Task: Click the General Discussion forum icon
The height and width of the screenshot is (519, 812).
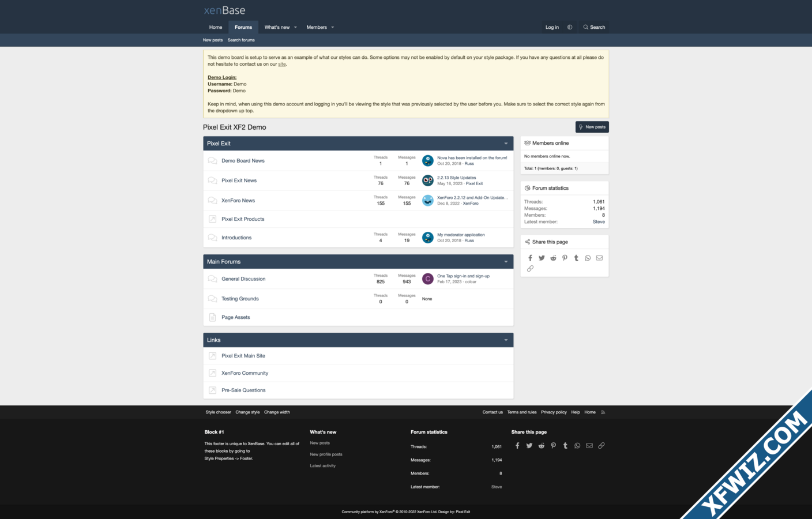Action: coord(212,279)
